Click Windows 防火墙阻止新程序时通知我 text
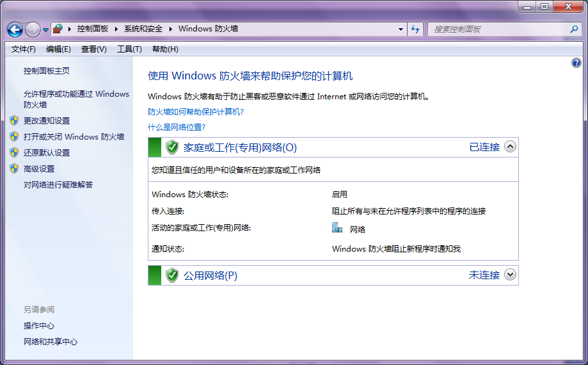 tap(397, 248)
